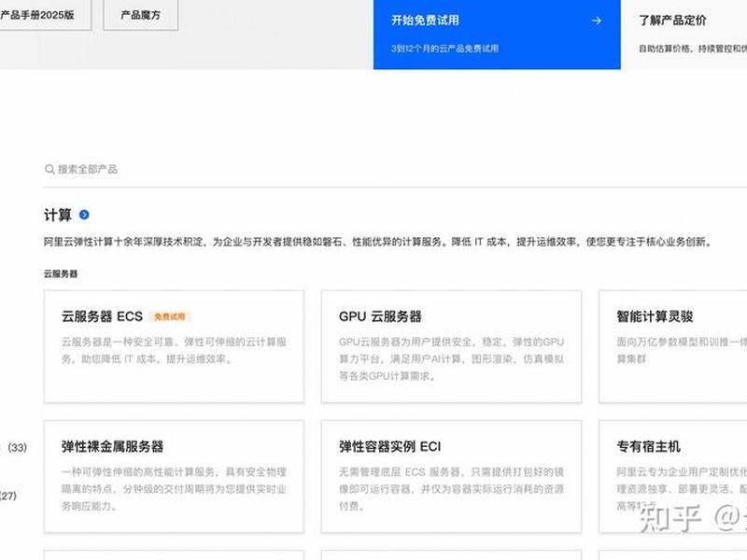Focus the 搜索全部产品 search field
This screenshot has height=560, width=747.
click(395, 169)
